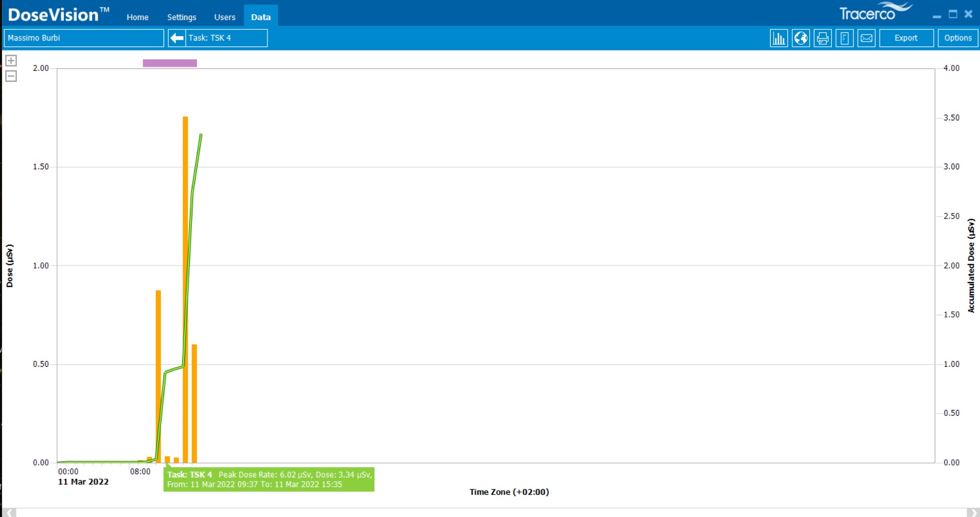Select the Data tab

(261, 17)
